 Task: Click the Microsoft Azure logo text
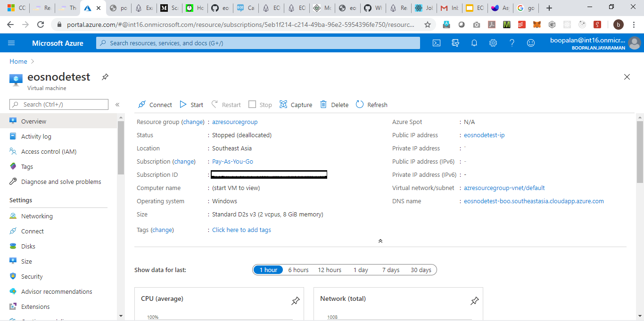point(58,43)
